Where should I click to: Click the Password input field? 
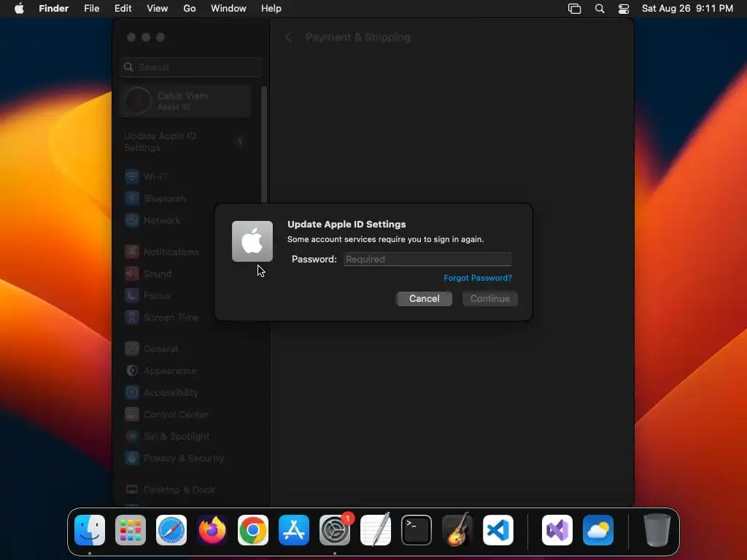click(x=427, y=259)
